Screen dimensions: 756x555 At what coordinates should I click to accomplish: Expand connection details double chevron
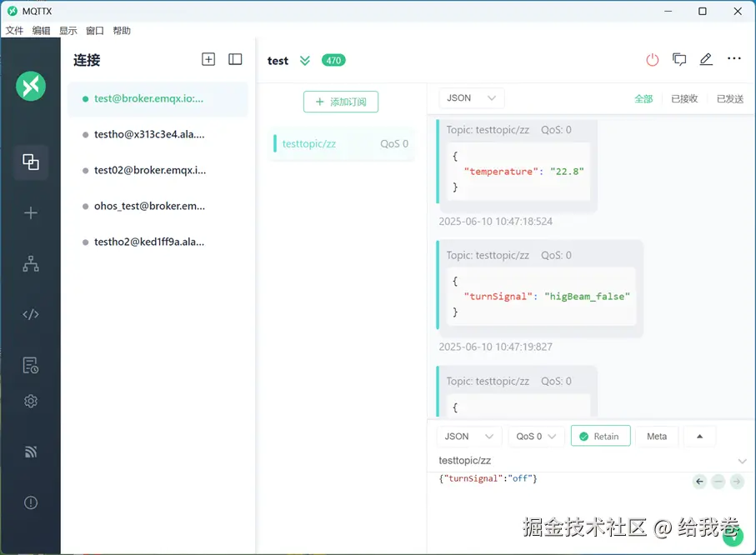tap(305, 60)
